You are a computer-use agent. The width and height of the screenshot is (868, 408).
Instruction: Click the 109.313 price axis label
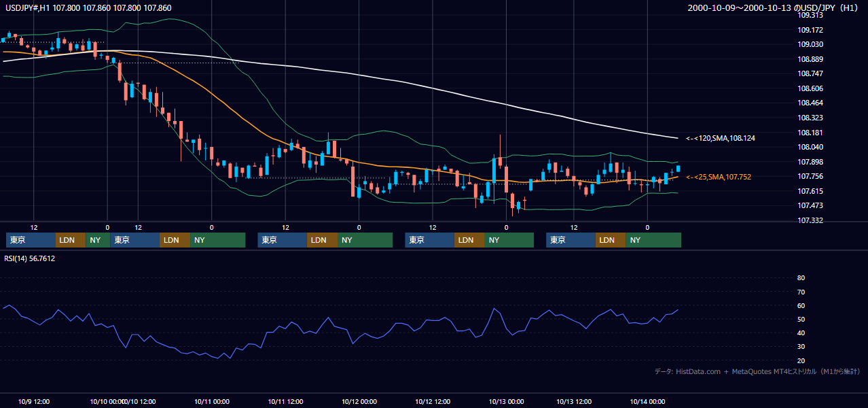(810, 15)
